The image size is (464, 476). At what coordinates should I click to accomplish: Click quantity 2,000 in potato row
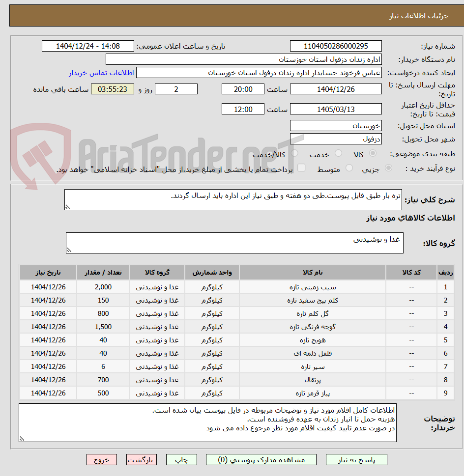pyautogui.click(x=103, y=287)
